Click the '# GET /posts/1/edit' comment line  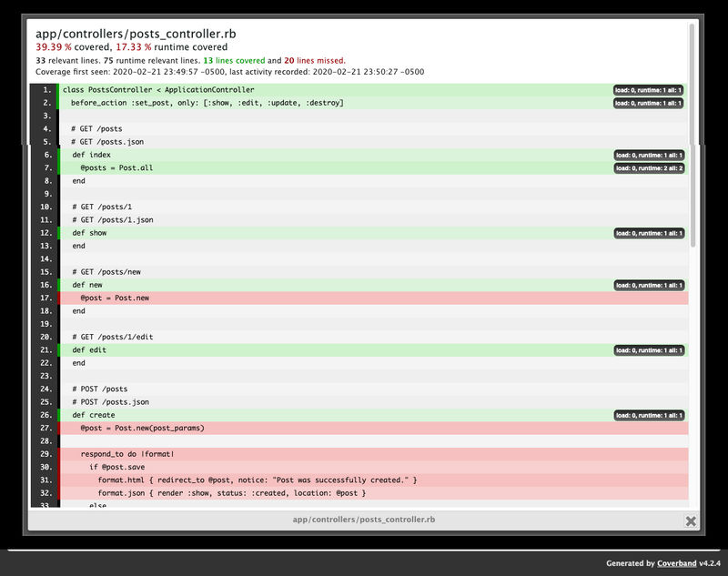[373, 337]
